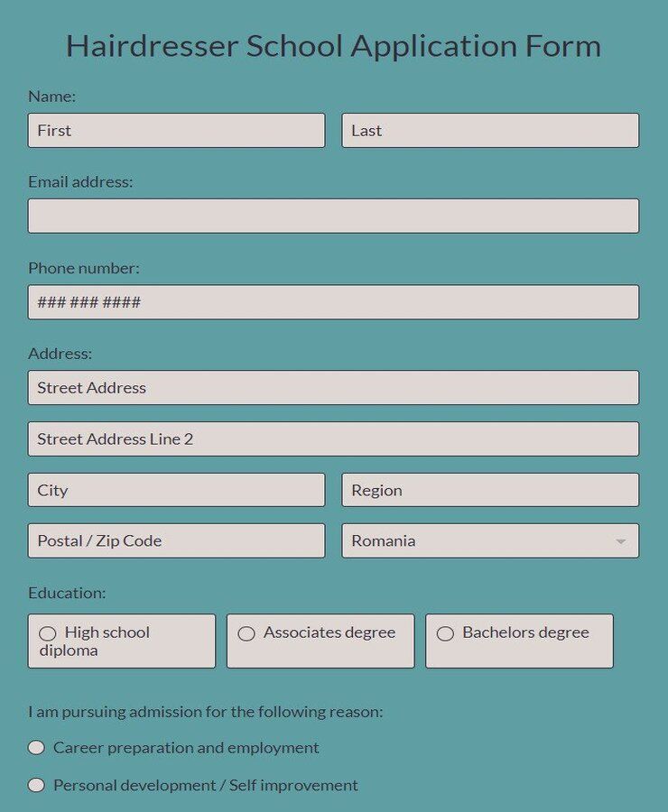
Task: Click the Phone number field with ### placeholder
Action: click(333, 301)
